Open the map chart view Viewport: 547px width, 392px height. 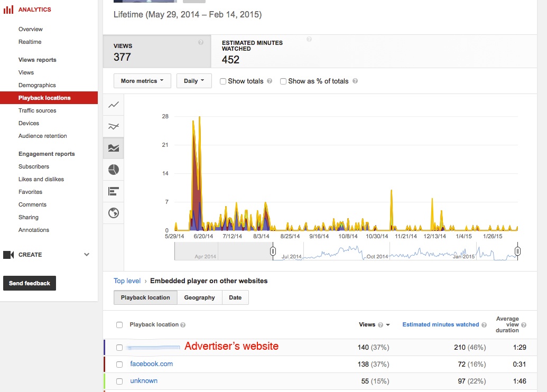113,213
